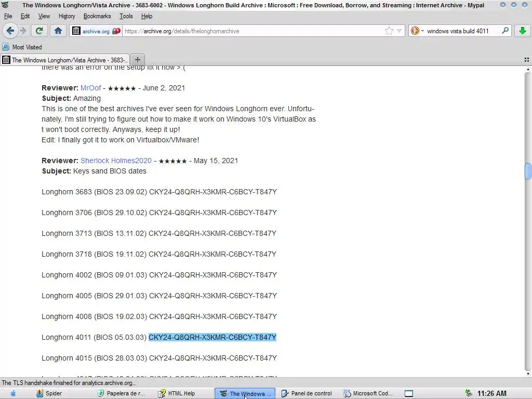Click the red shield icon in address bar

[x=116, y=31]
